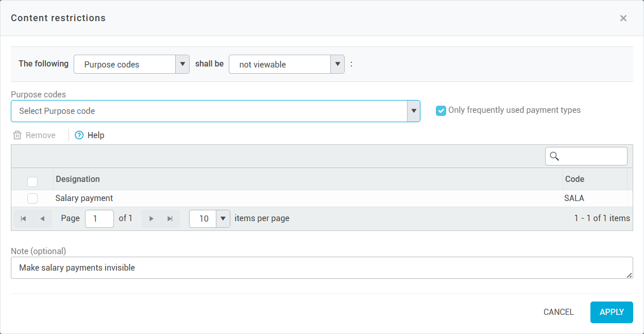Screen dimensions: 644x334
Task: Click the Remove trash icon
Action: (x=18, y=135)
